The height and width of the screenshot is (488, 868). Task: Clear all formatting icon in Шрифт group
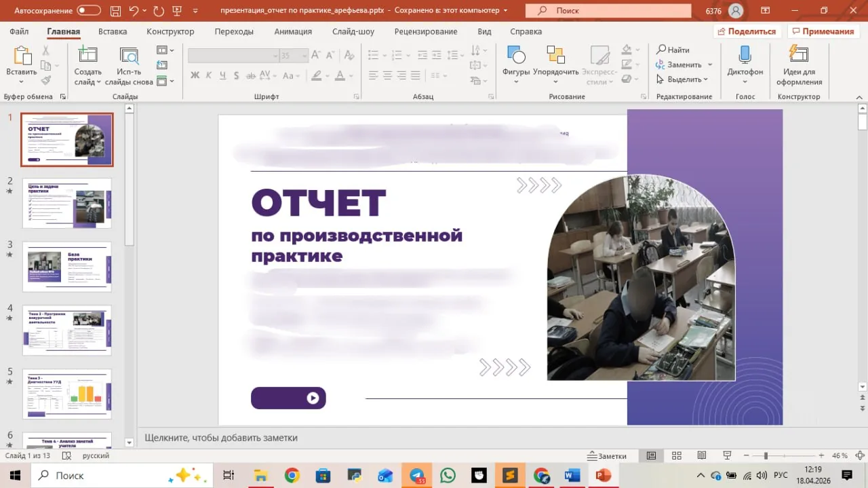[x=349, y=56]
